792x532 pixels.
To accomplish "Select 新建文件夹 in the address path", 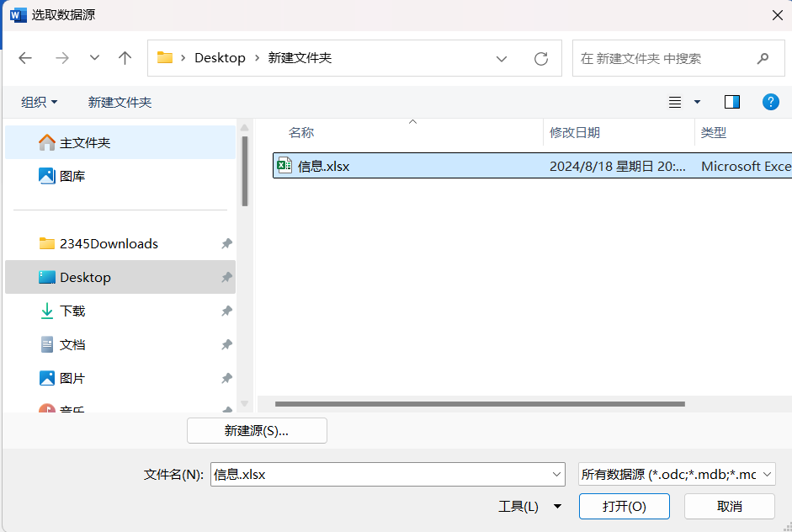I will [300, 58].
